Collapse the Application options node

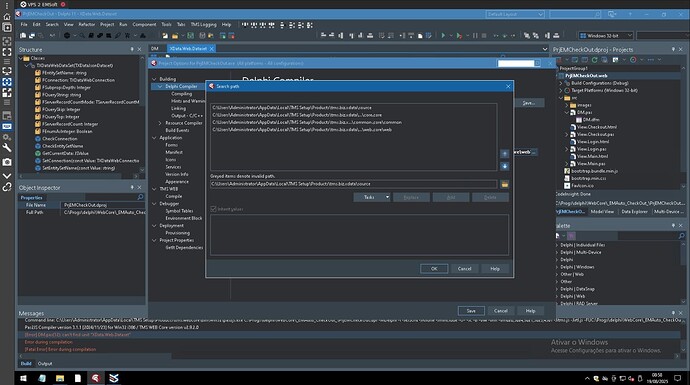(154, 138)
